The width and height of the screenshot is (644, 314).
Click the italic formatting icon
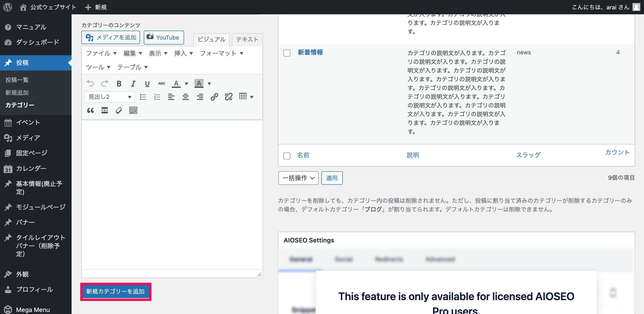coord(133,83)
